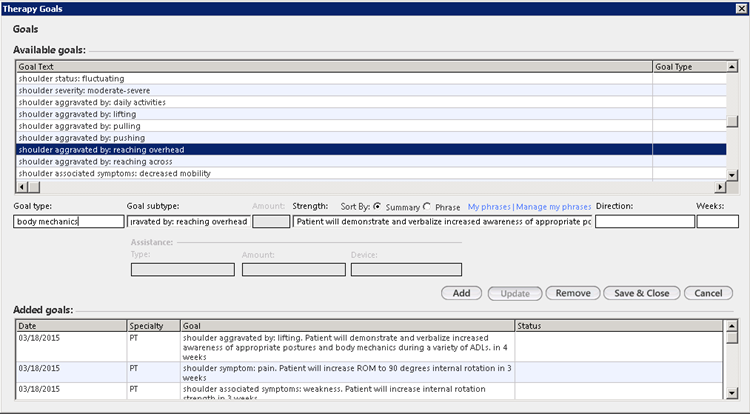This screenshot has height=414, width=750.
Task: Click down arrow of available goals scrollbar
Action: pyautogui.click(x=732, y=175)
